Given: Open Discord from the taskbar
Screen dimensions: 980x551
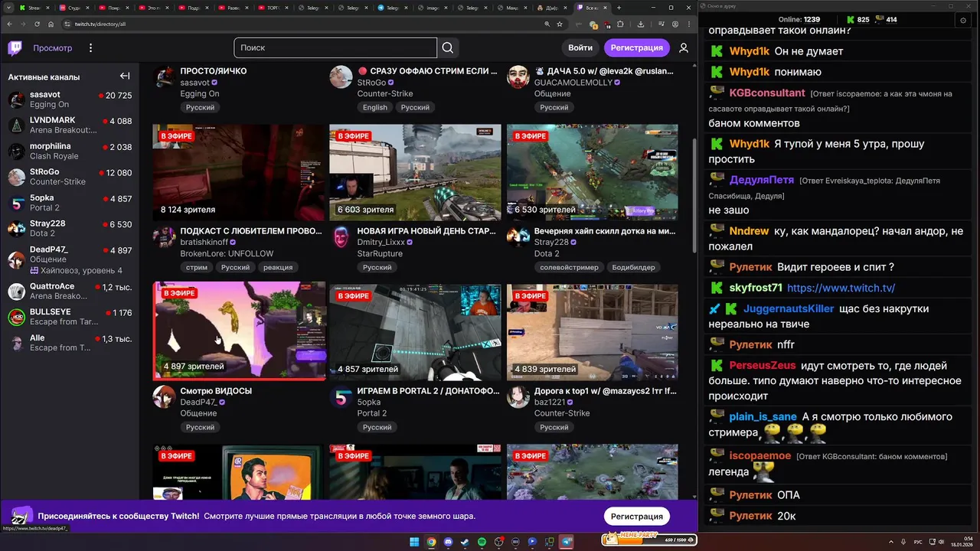Looking at the screenshot, I should pos(448,542).
